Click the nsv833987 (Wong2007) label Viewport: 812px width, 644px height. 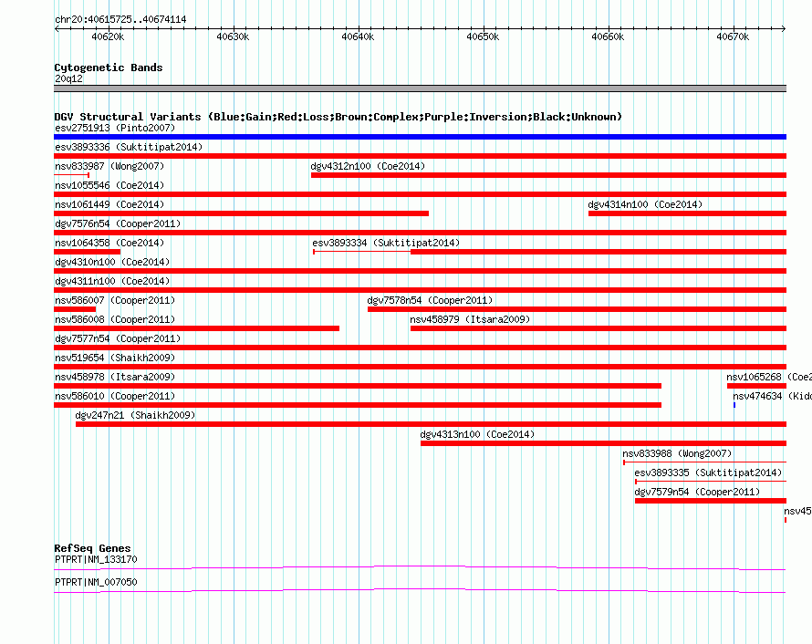point(109,166)
